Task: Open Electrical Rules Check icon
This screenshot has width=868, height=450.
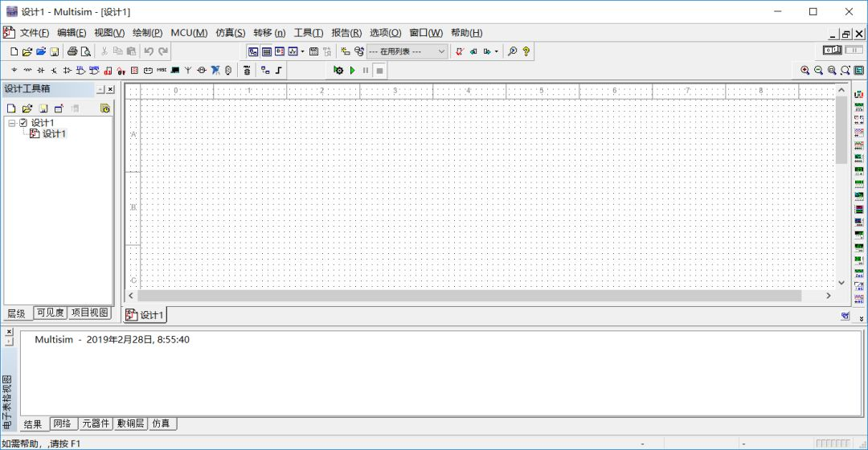Action: (460, 51)
